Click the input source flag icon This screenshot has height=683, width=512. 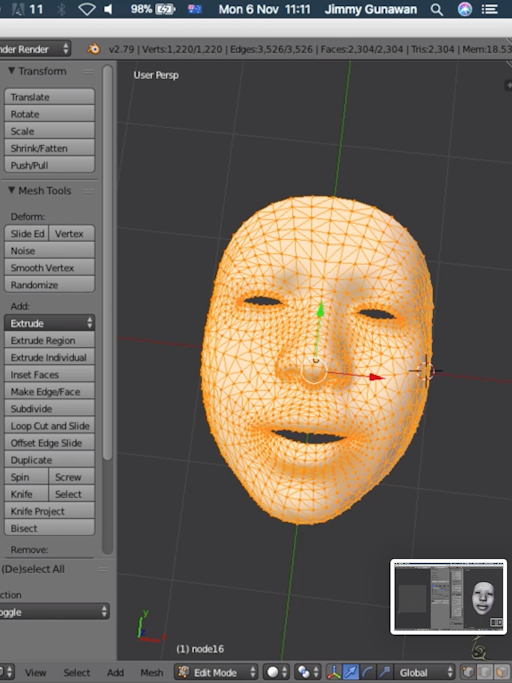click(x=194, y=9)
